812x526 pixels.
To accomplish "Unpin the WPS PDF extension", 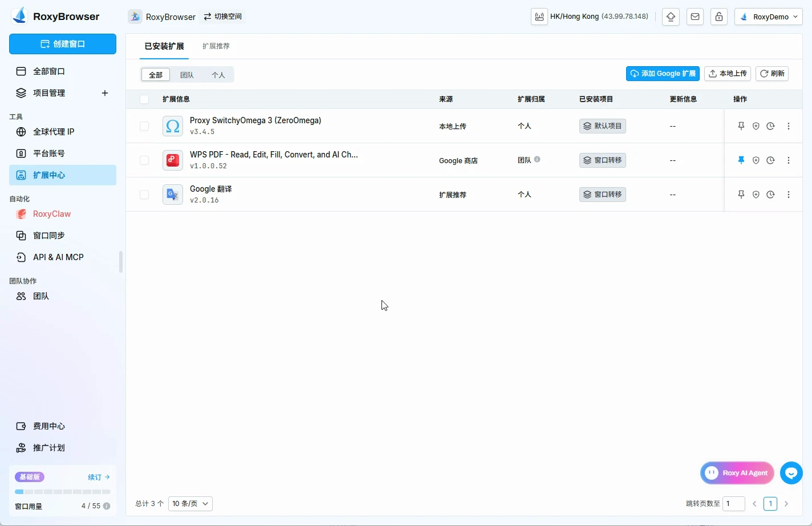I will [741, 160].
